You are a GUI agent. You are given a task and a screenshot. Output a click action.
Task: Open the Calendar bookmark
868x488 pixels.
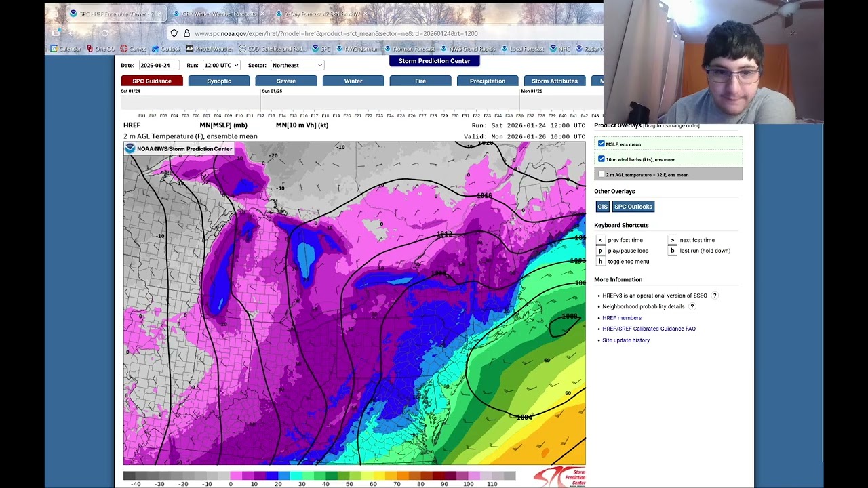pos(66,49)
